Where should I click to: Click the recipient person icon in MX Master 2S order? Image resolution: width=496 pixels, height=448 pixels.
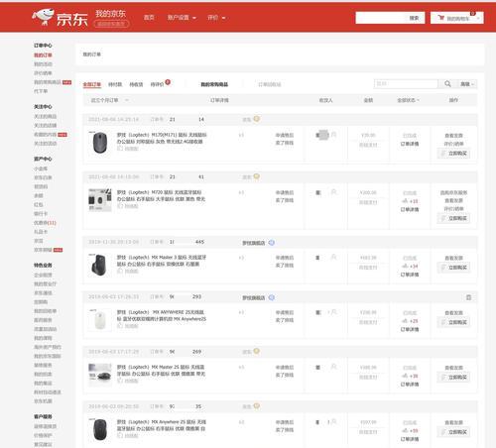[334, 367]
